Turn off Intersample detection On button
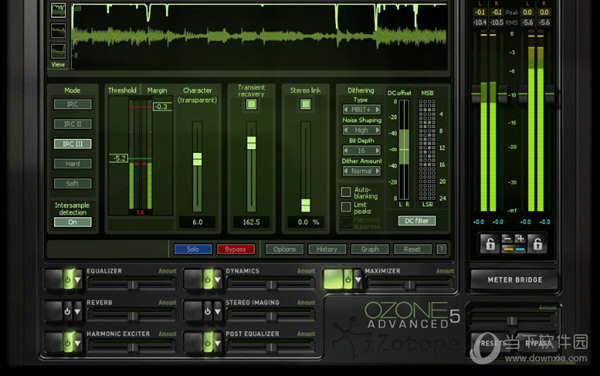The width and height of the screenshot is (600, 376). pos(73,222)
